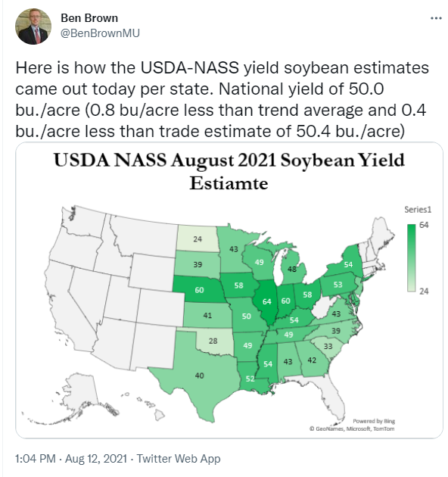
Task: Click the @BenBrownMU handle
Action: click(x=100, y=33)
